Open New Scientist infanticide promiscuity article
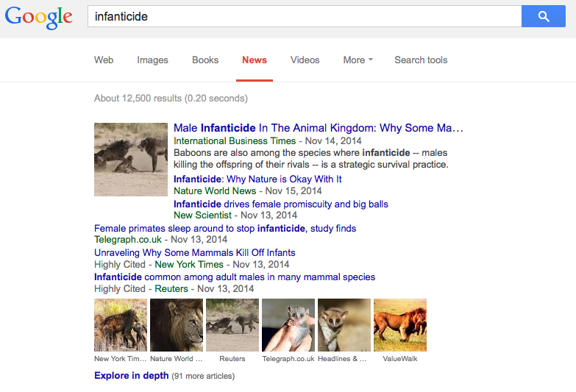The height and width of the screenshot is (392, 576). tap(281, 204)
